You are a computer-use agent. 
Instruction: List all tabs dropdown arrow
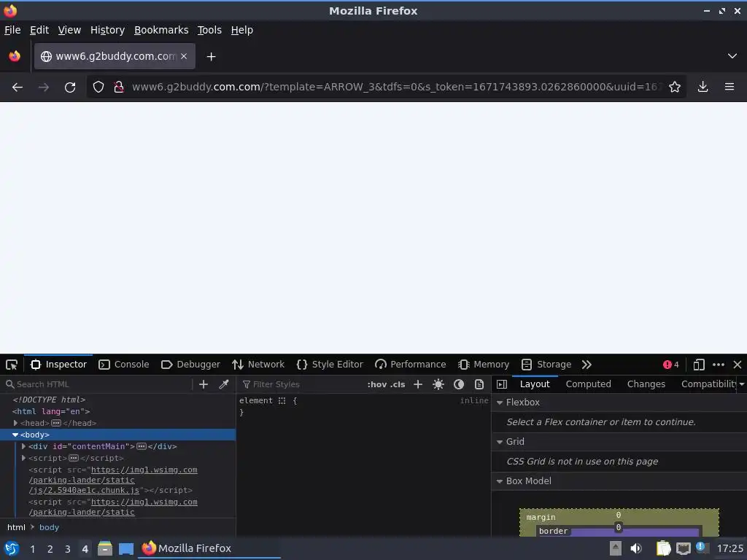732,56
